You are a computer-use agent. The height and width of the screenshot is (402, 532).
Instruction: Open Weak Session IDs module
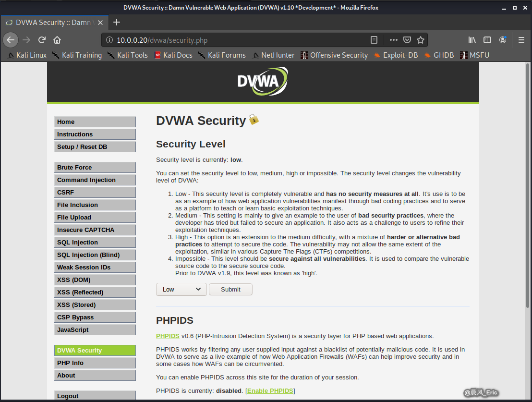95,268
